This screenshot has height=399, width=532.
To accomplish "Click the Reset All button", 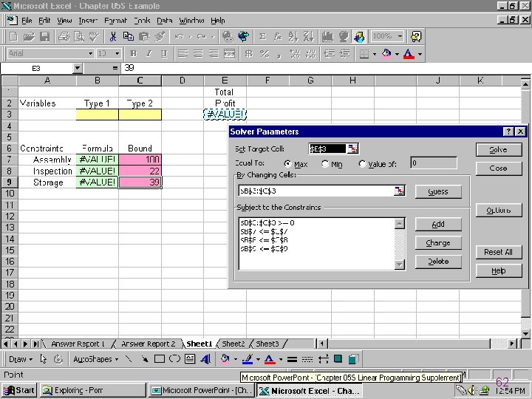I will [x=499, y=252].
